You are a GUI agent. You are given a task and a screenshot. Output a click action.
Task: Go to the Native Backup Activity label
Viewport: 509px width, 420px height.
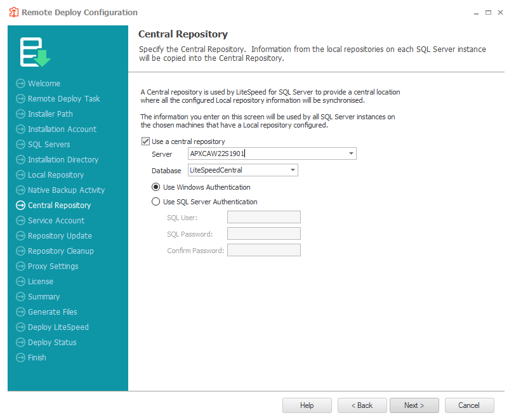(66, 190)
